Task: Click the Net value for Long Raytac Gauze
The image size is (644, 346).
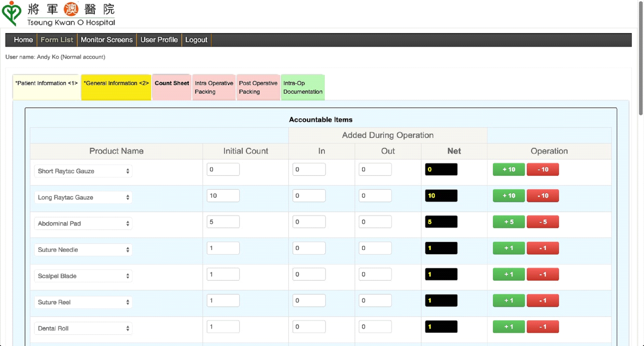Action: 441,196
